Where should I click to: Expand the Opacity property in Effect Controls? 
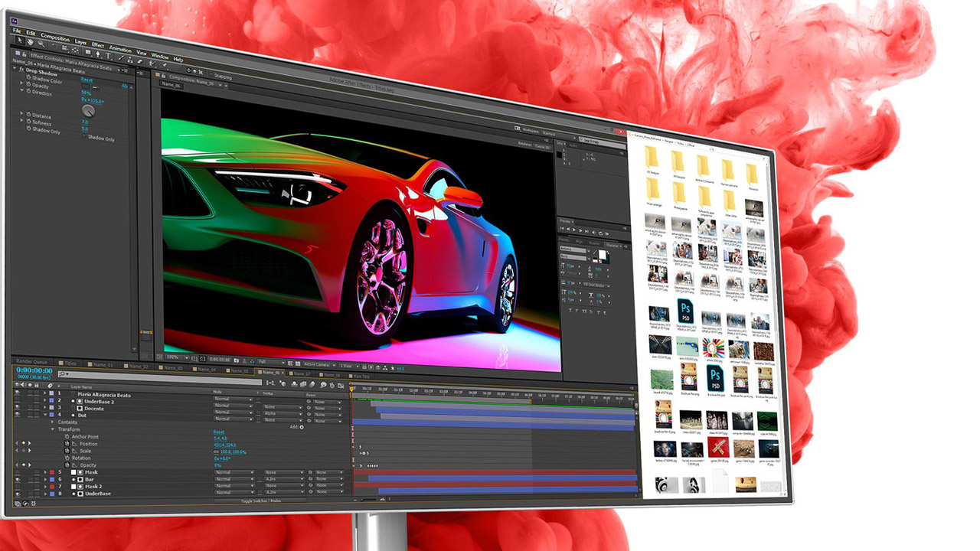click(21, 83)
